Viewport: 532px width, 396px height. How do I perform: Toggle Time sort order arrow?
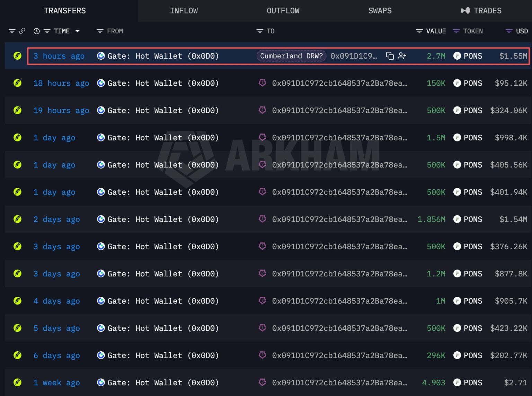click(78, 31)
